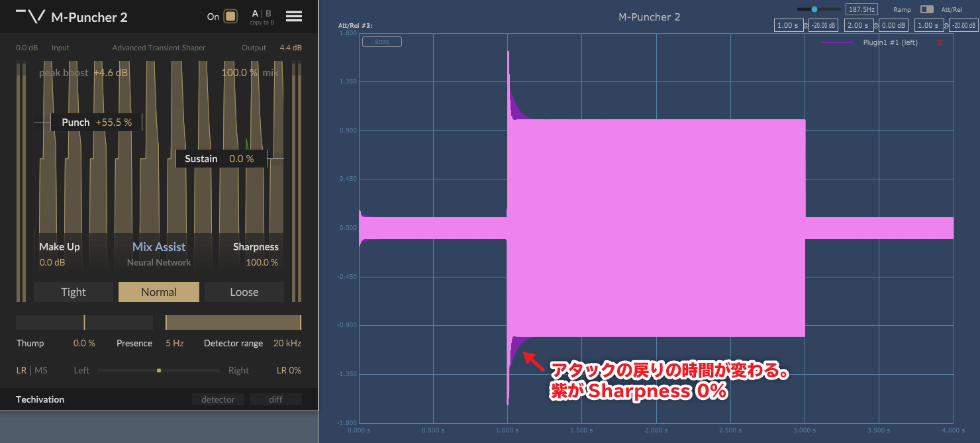The width and height of the screenshot is (980, 443).
Task: Click the Normal mode button
Action: click(159, 292)
